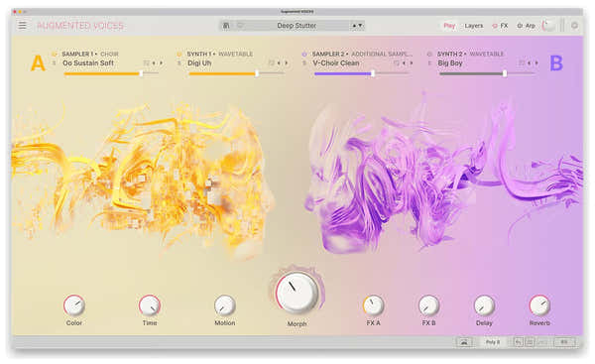Switch to the Layers tab
Image resolution: width=595 pixels, height=364 pixels.
click(x=474, y=26)
